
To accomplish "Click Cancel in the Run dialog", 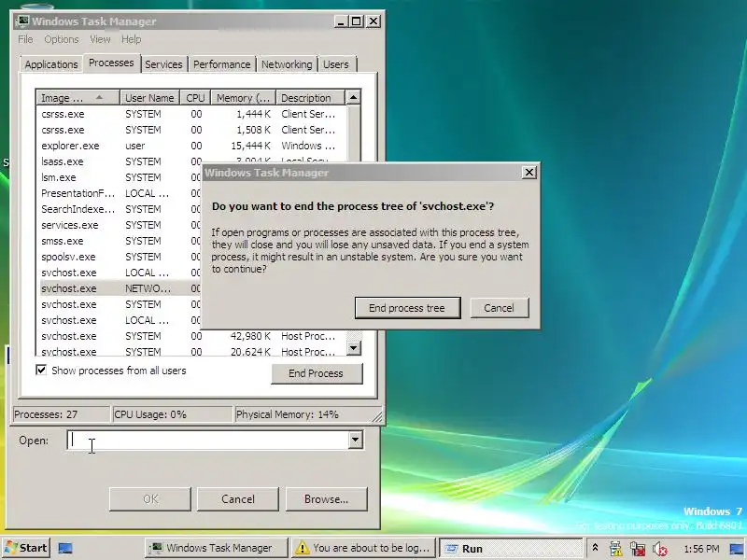I will coord(238,499).
